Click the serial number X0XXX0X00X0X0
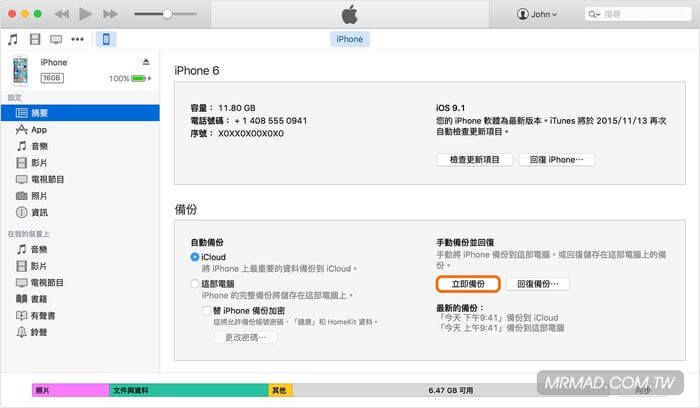This screenshot has width=700, height=408. coord(251,133)
